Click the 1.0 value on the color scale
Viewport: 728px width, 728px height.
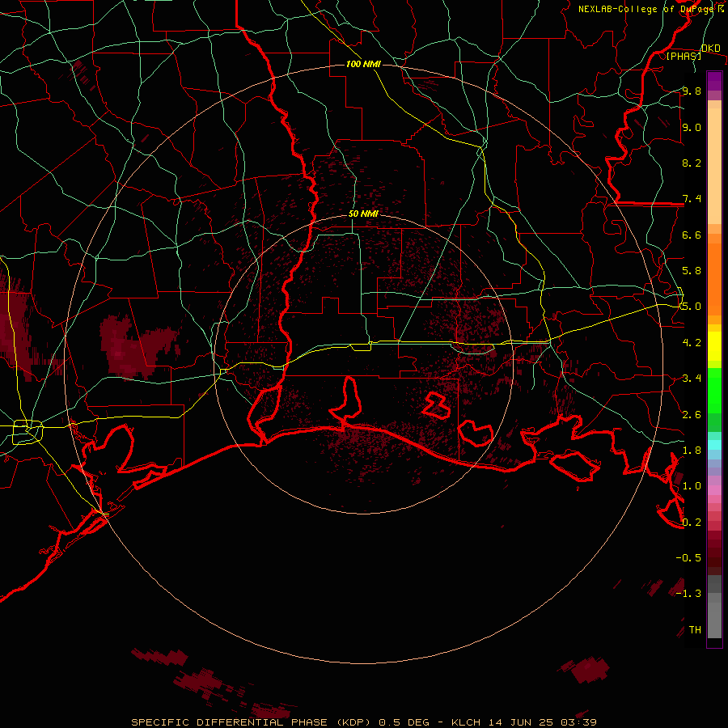(692, 486)
